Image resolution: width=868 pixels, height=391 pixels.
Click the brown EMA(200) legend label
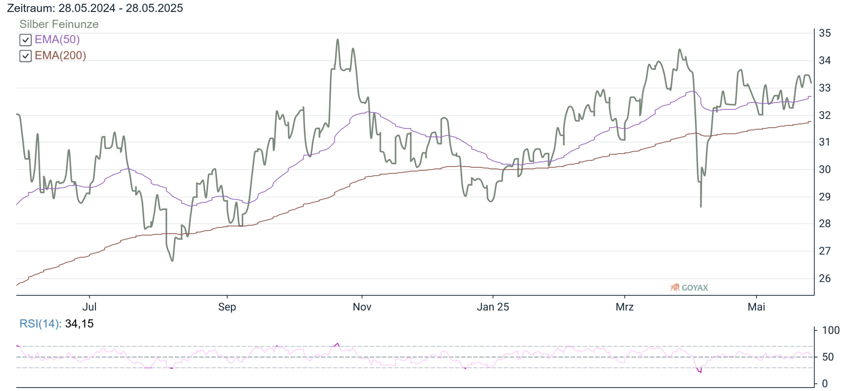60,55
